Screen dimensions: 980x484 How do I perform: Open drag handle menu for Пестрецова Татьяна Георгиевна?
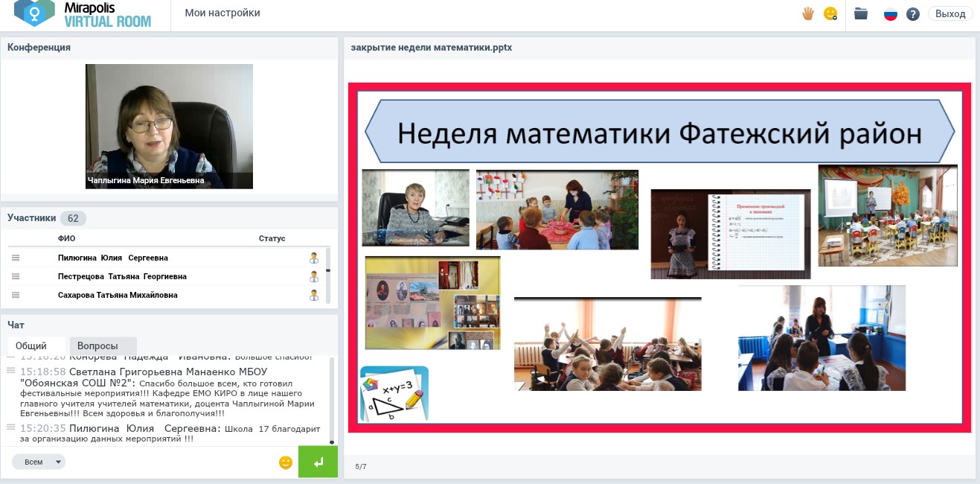16,276
